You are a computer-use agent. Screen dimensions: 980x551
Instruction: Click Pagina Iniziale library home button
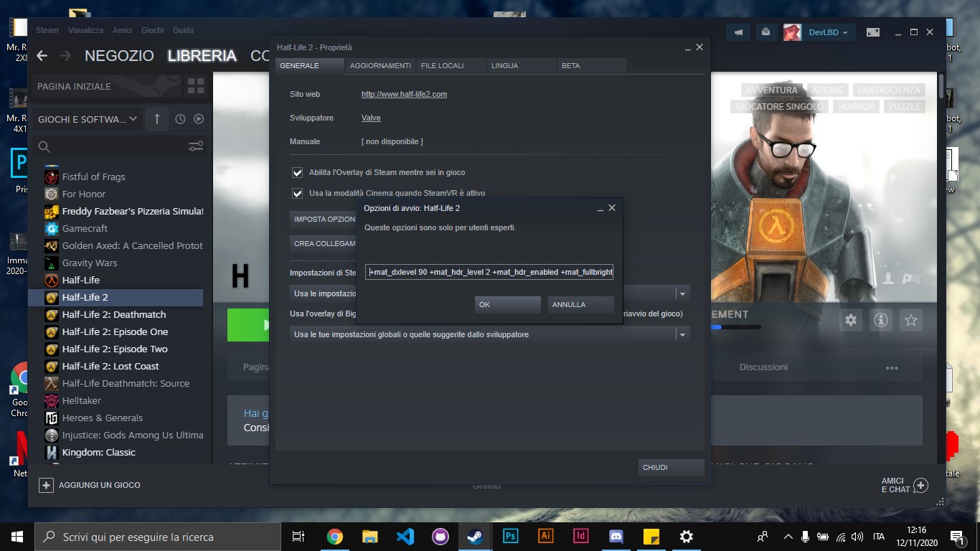click(106, 87)
